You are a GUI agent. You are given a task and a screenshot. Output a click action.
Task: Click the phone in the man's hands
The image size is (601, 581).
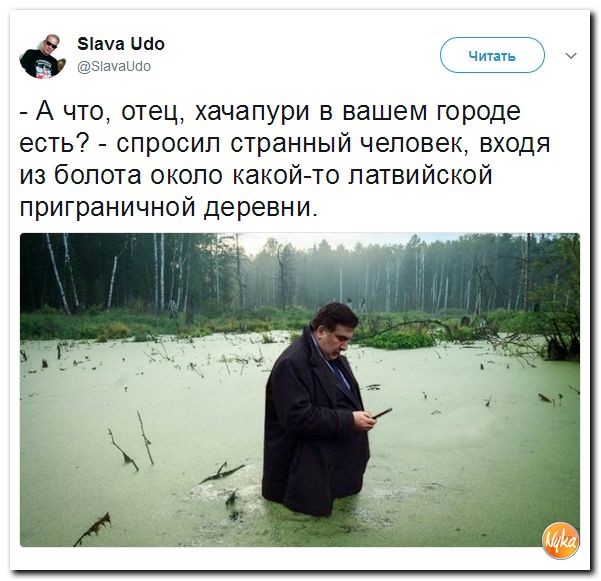click(x=382, y=413)
